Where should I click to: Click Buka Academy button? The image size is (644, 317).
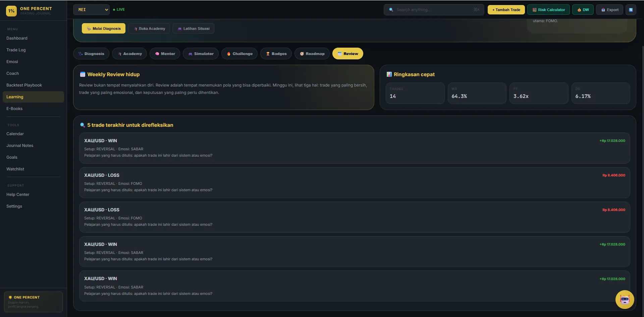(x=149, y=29)
